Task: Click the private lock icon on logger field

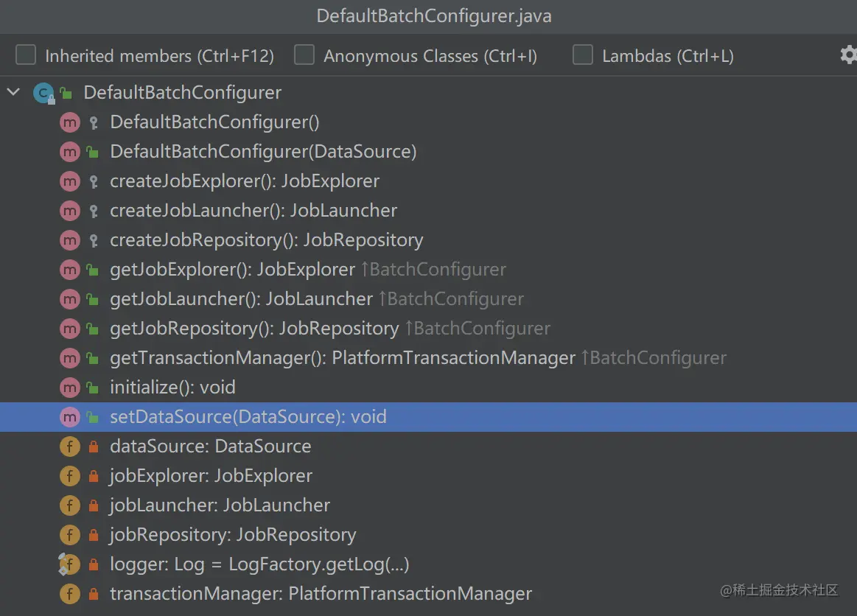Action: (x=94, y=564)
